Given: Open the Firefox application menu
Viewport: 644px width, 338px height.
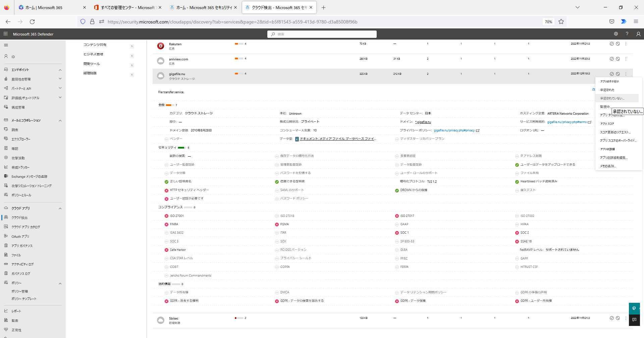Looking at the screenshot, I should click(x=636, y=22).
